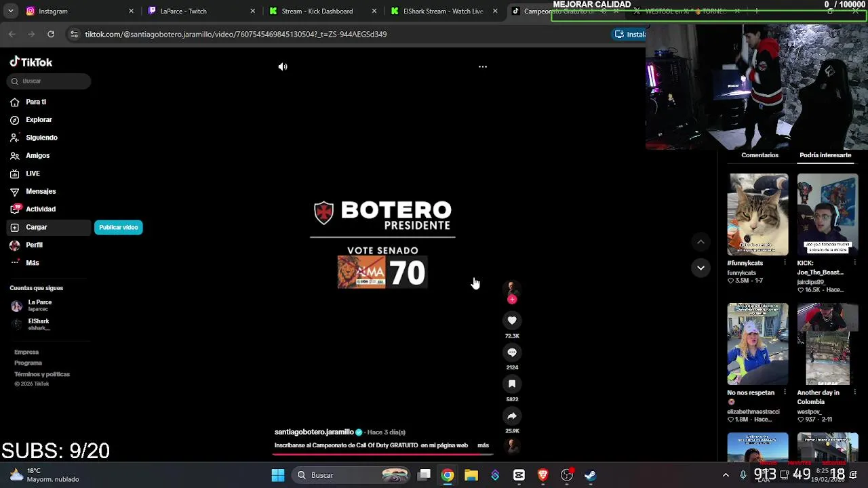Image resolution: width=868 pixels, height=488 pixels.
Task: Share the video with arrow icon
Action: pos(512,416)
